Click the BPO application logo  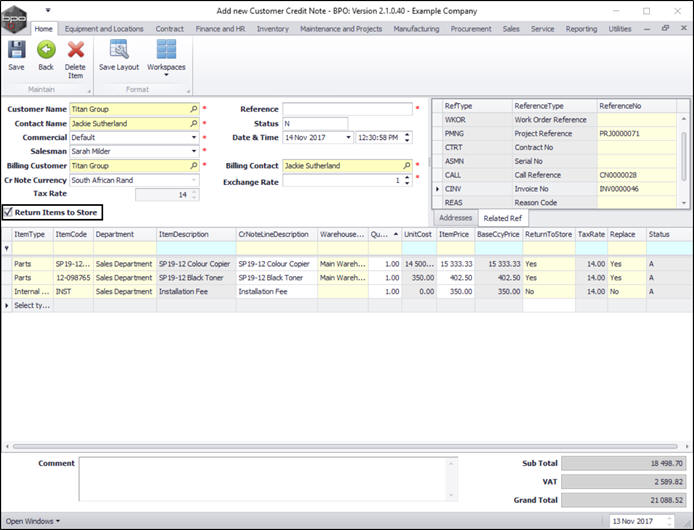click(14, 19)
